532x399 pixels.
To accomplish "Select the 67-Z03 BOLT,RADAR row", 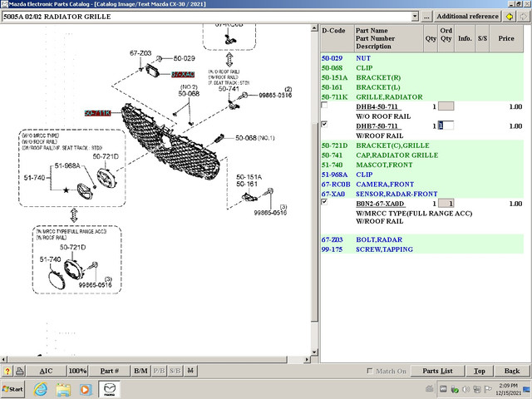I will point(421,239).
